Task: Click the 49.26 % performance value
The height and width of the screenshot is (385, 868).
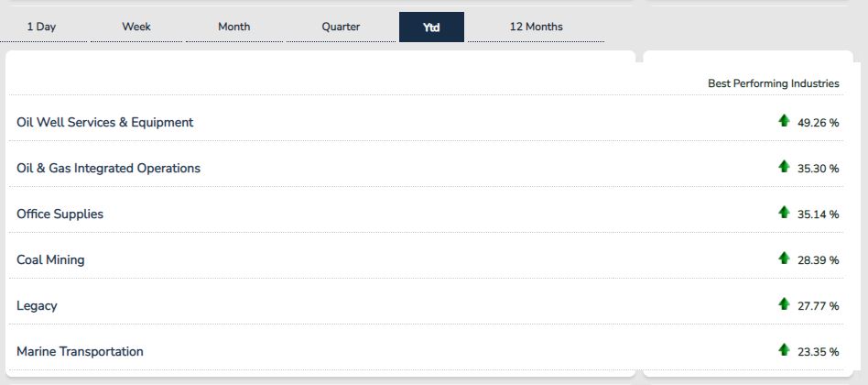Action: pyautogui.click(x=819, y=123)
